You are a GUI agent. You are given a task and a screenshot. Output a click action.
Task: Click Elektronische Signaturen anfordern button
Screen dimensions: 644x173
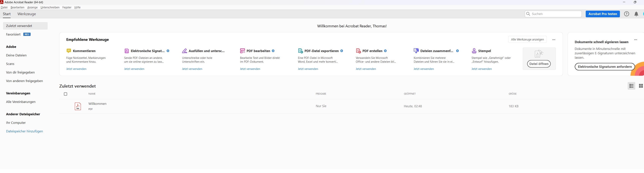(605, 67)
